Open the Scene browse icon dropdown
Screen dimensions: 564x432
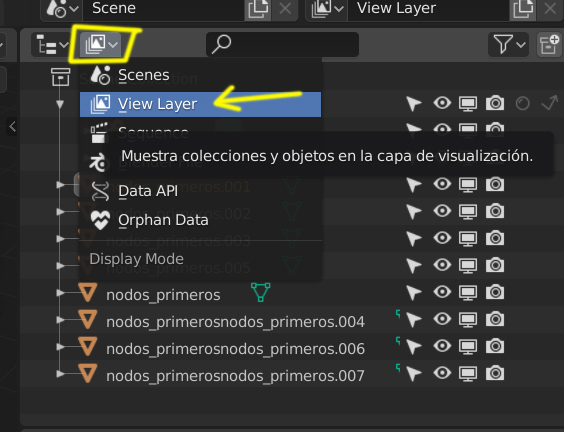coord(62,9)
